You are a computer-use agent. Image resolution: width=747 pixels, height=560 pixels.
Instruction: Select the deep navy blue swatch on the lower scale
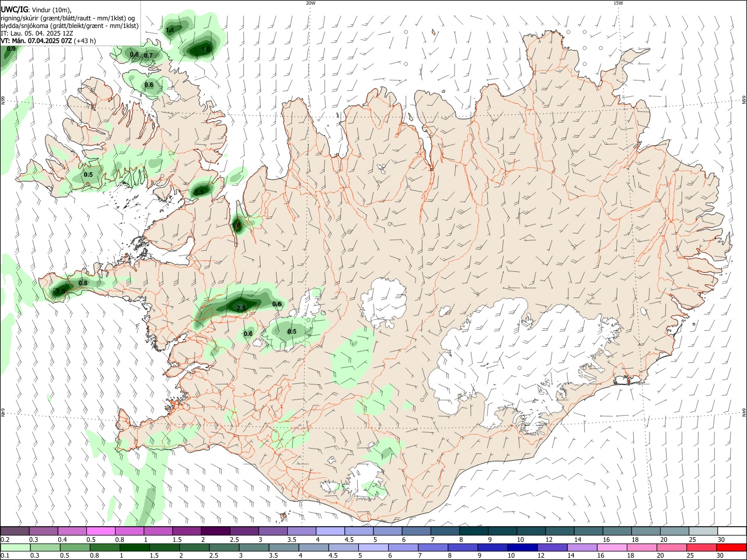[522, 548]
